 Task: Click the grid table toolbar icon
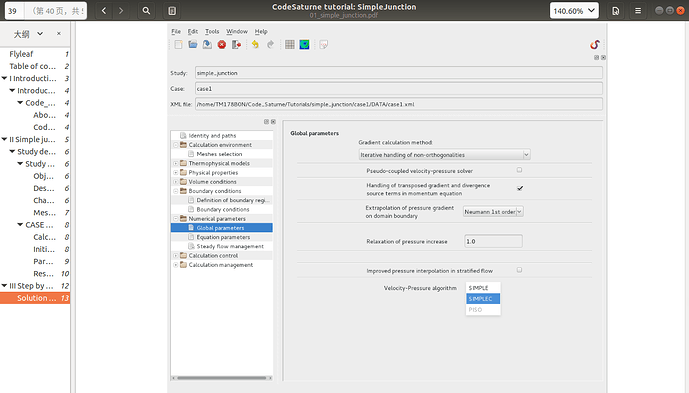tap(290, 44)
